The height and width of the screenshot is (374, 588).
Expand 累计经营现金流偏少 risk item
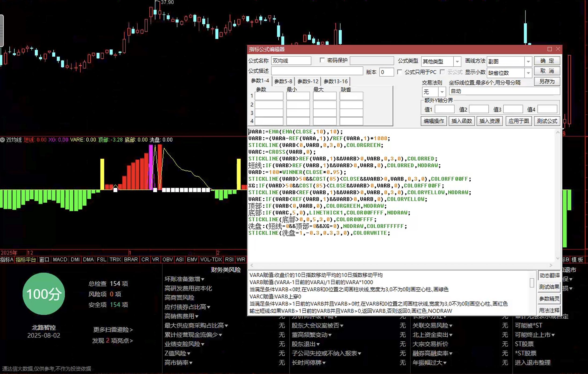tap(193, 335)
